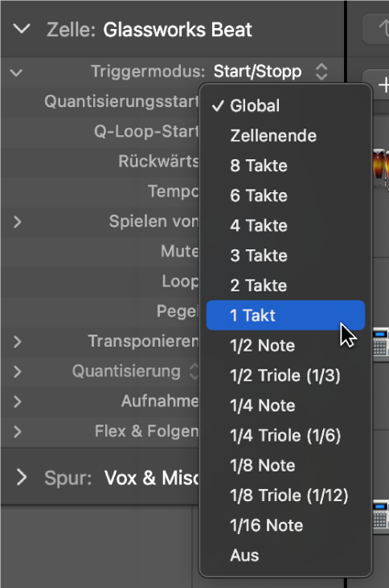Expand the Transponieren row

click(17, 341)
